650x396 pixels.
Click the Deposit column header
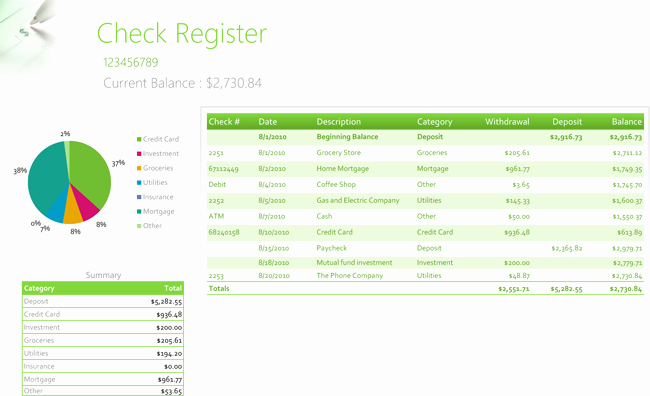[x=567, y=122]
